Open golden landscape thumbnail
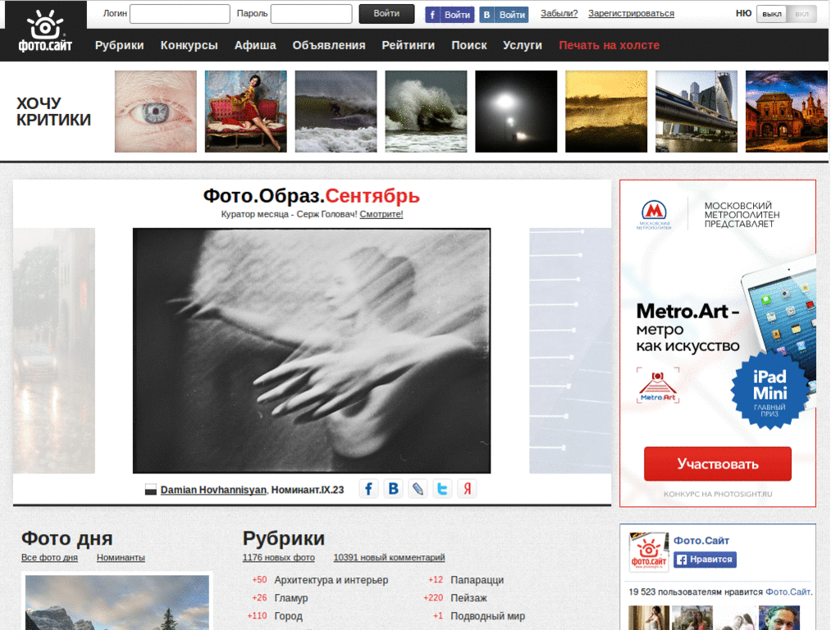The image size is (840, 630). pos(606,112)
